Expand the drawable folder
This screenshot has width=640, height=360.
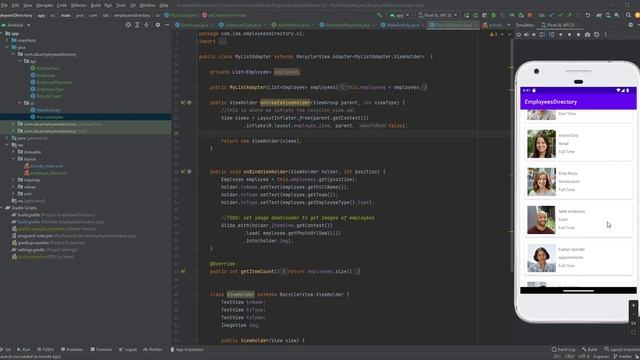(x=13, y=152)
